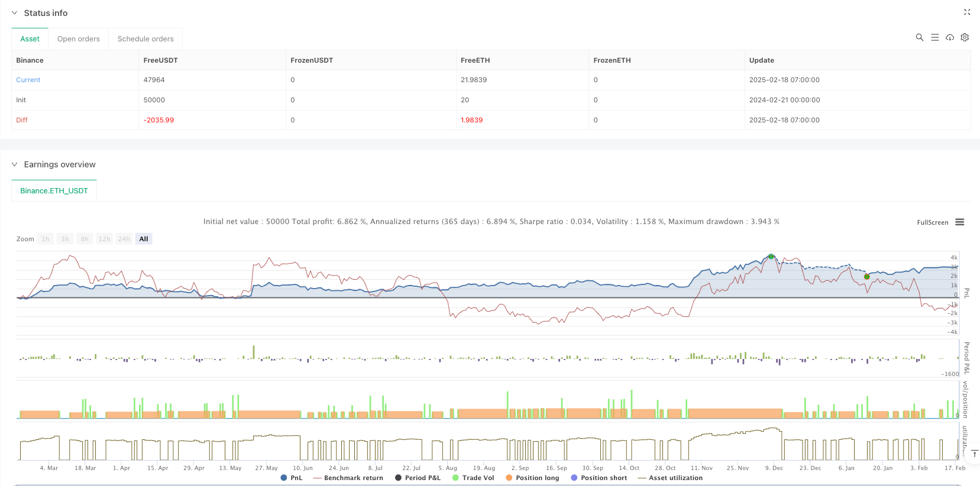Click the Current link in Binance column
The image size is (980, 486).
(28, 80)
